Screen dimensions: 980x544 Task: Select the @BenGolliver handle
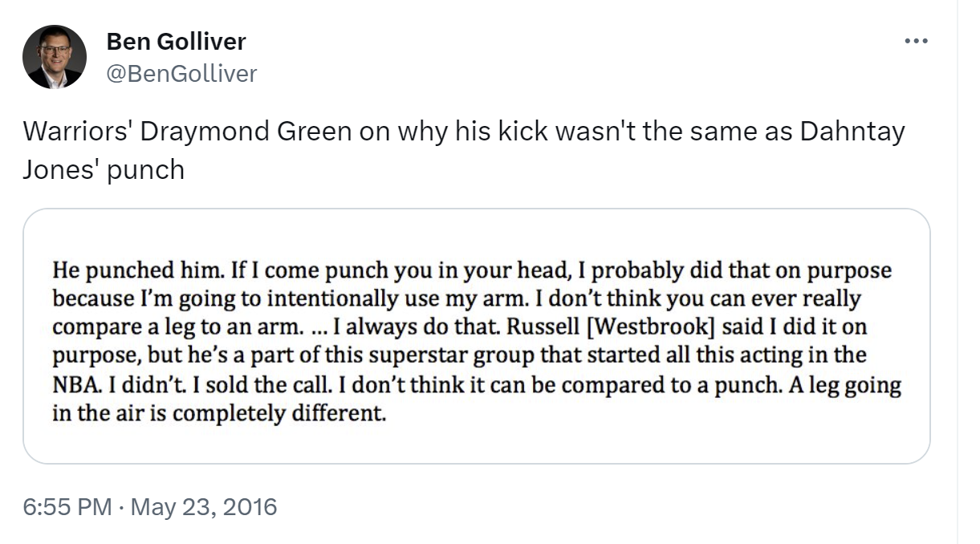pyautogui.click(x=180, y=73)
